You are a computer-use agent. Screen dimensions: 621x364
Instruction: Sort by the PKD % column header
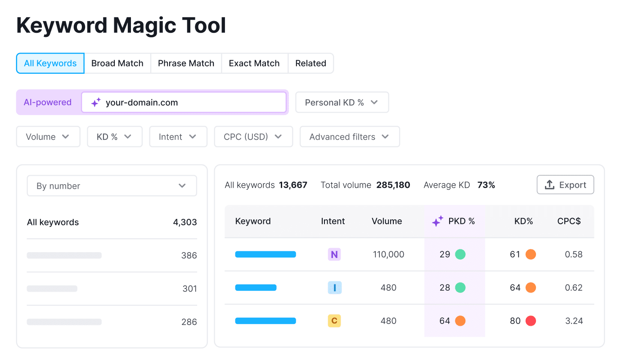click(454, 221)
